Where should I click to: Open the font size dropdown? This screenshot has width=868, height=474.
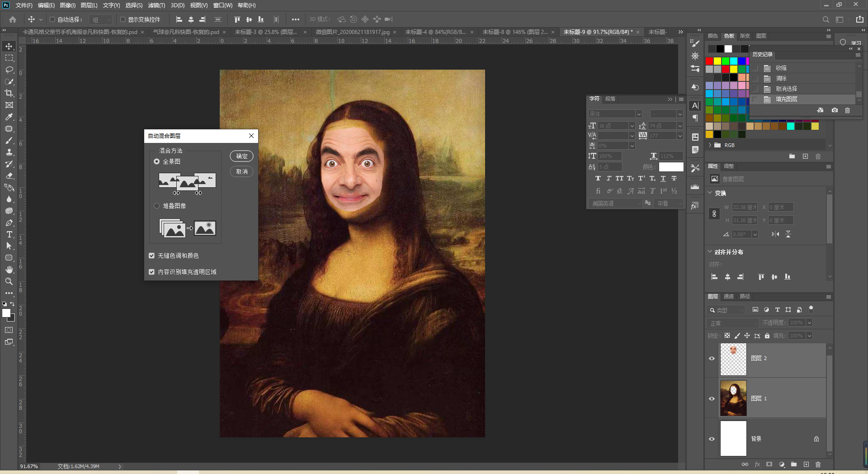click(x=632, y=126)
